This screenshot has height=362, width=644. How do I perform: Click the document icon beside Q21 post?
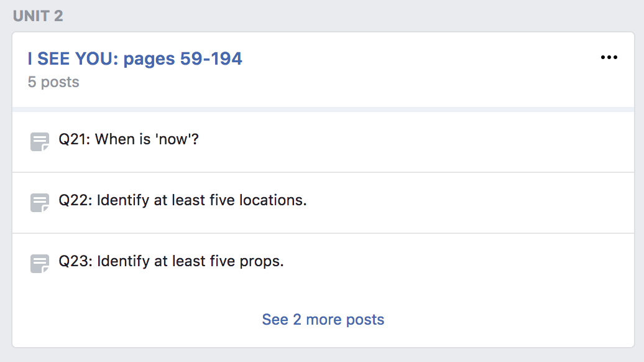(x=40, y=142)
